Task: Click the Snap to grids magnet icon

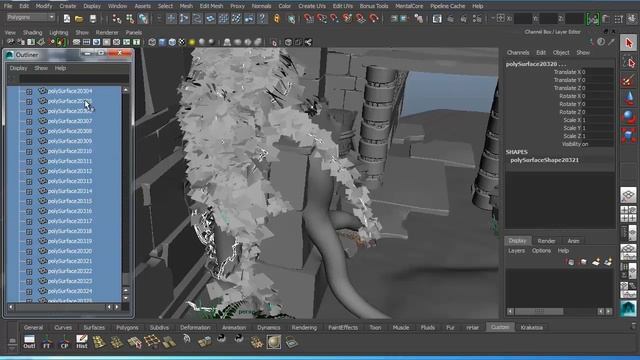Action: coord(309,18)
